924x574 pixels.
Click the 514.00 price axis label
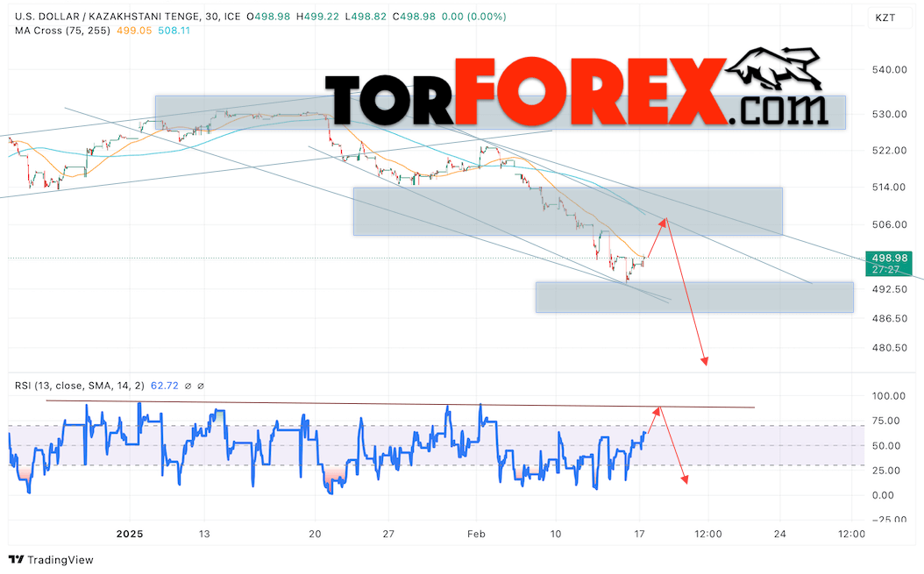coord(889,187)
